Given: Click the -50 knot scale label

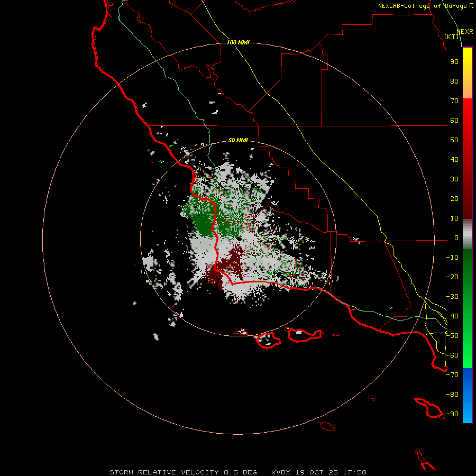Looking at the screenshot, I should tap(452, 336).
